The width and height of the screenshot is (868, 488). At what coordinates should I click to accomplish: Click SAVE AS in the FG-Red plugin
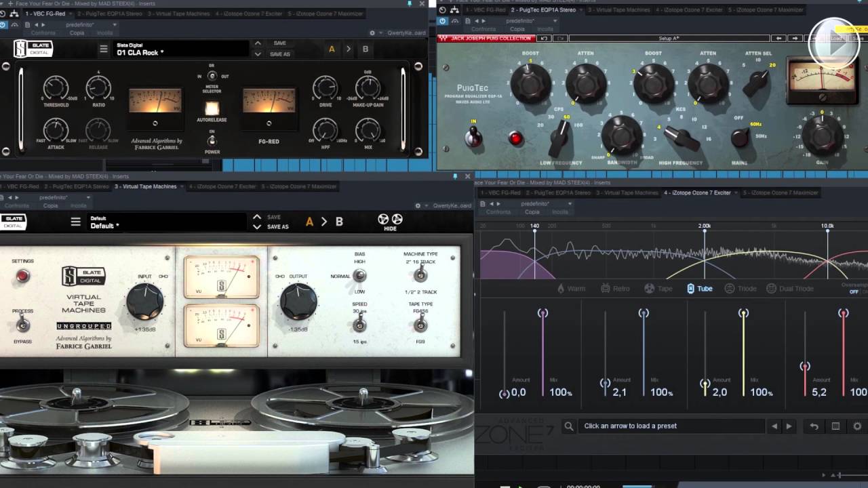coord(280,54)
